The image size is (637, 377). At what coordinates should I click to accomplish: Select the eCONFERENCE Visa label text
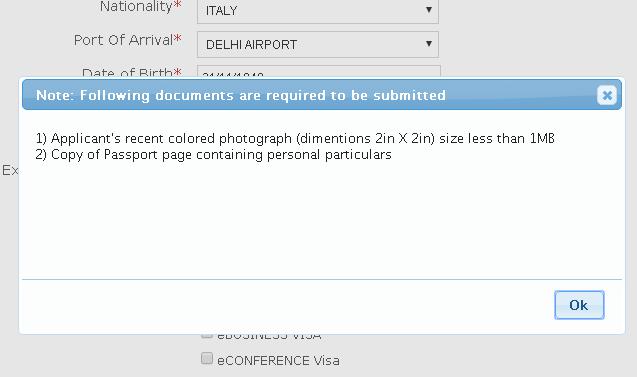[278, 360]
